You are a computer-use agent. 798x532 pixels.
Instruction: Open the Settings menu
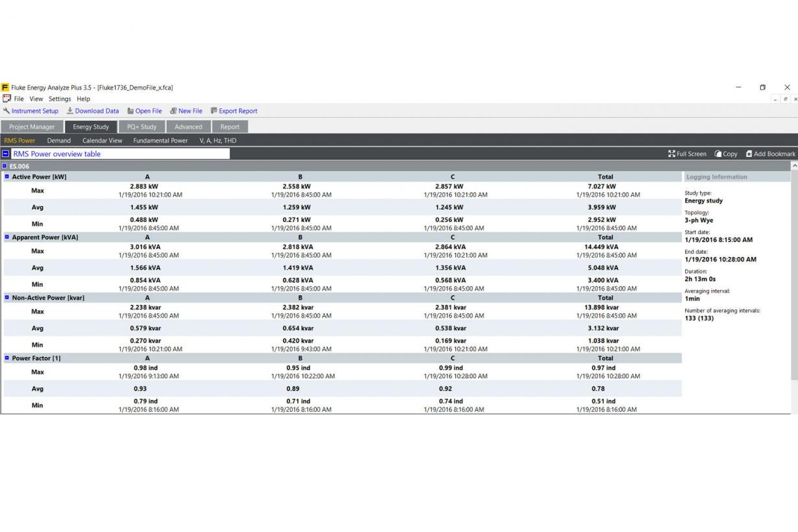click(x=60, y=99)
